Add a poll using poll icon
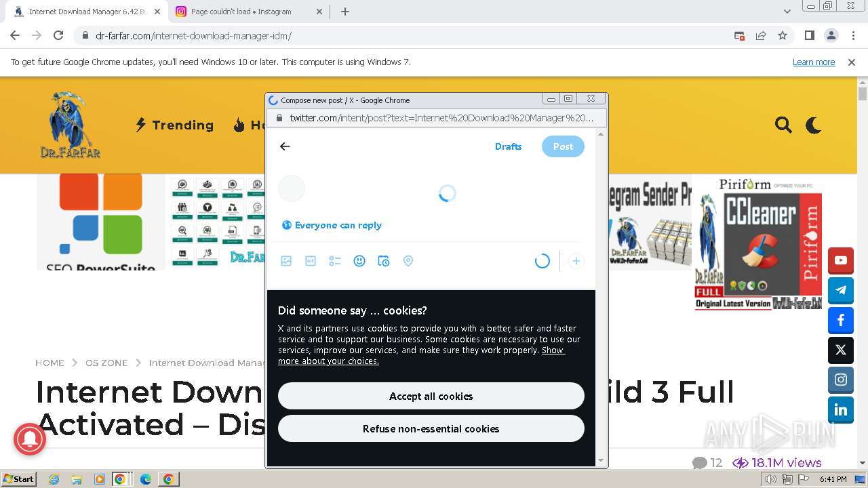The image size is (868, 488). pos(335,261)
